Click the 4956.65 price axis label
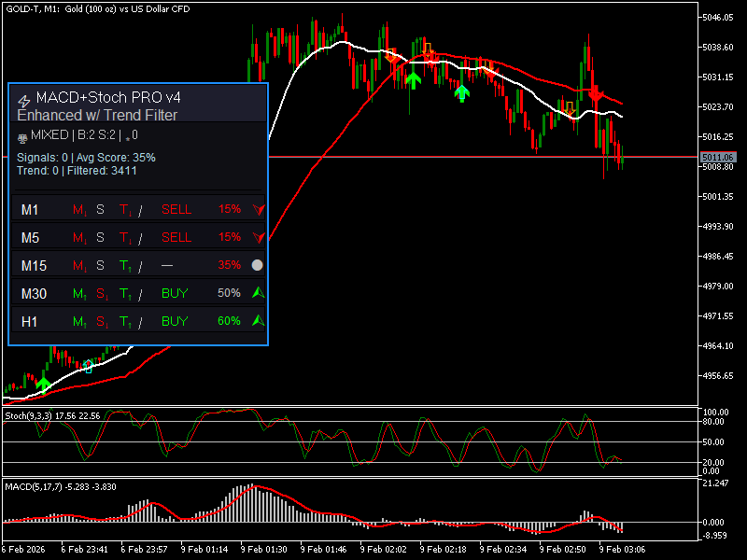This screenshot has height=560, width=747. click(x=718, y=376)
